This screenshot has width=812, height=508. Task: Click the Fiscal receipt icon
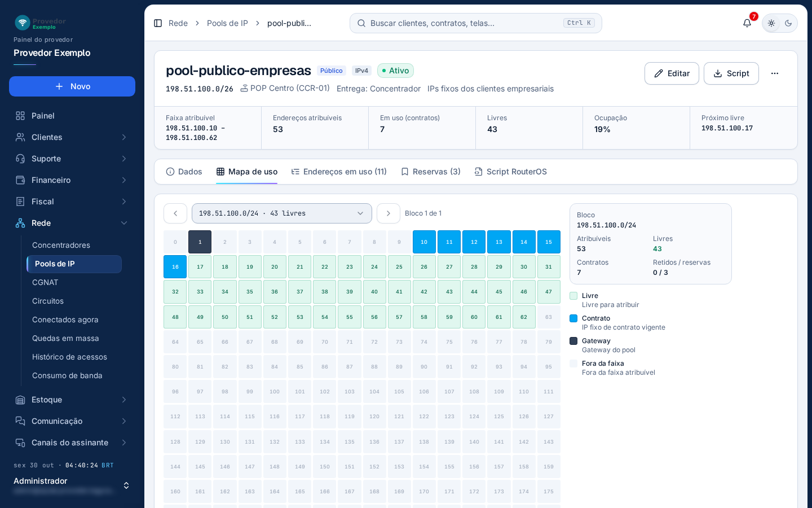click(20, 202)
